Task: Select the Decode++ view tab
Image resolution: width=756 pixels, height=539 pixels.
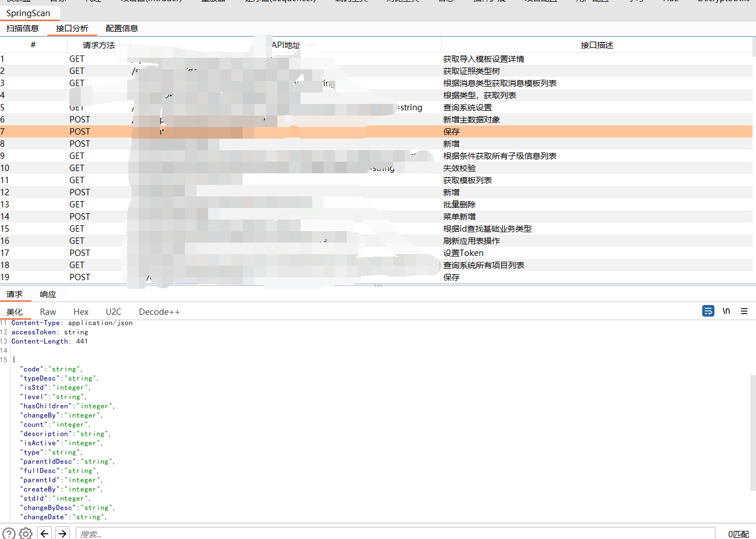Action: coord(159,312)
